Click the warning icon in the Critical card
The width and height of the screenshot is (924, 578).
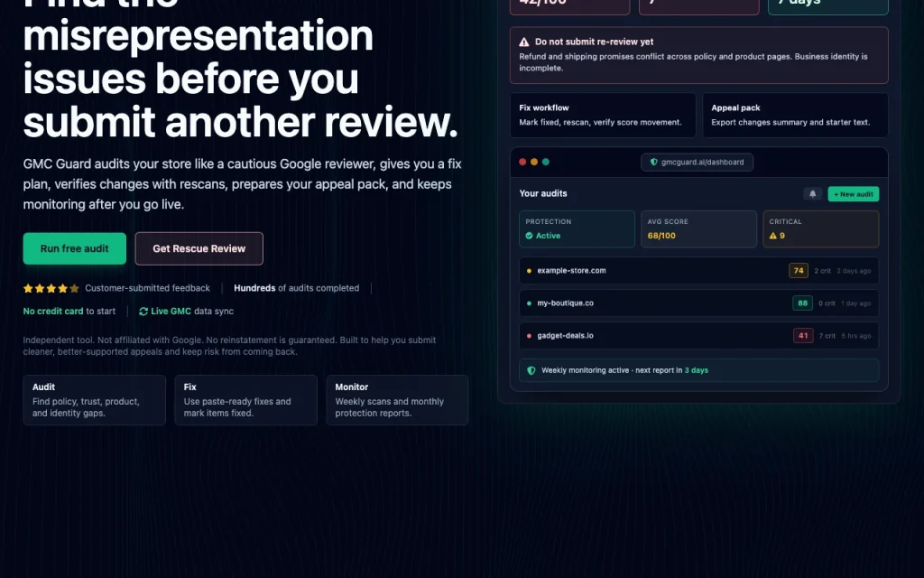tap(773, 236)
